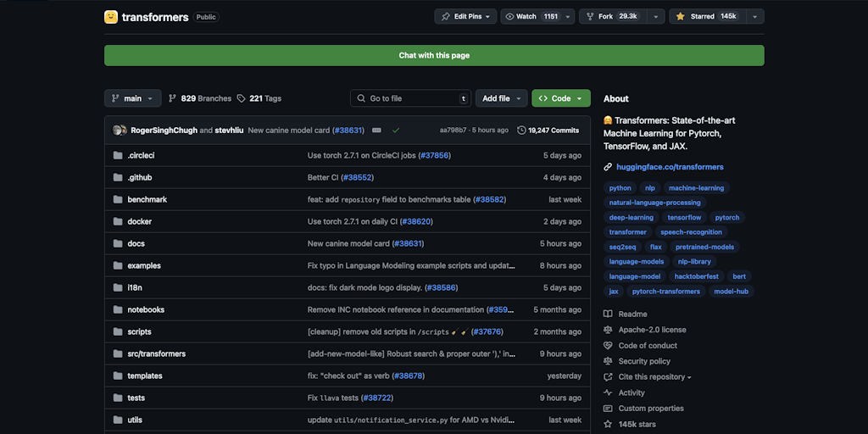
Task: Click the Code of conduct heart icon
Action: click(608, 346)
